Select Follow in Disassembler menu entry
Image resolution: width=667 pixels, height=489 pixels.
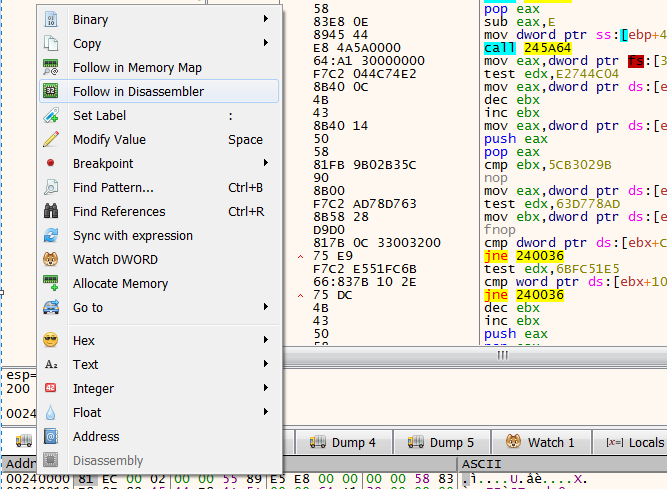[x=159, y=91]
